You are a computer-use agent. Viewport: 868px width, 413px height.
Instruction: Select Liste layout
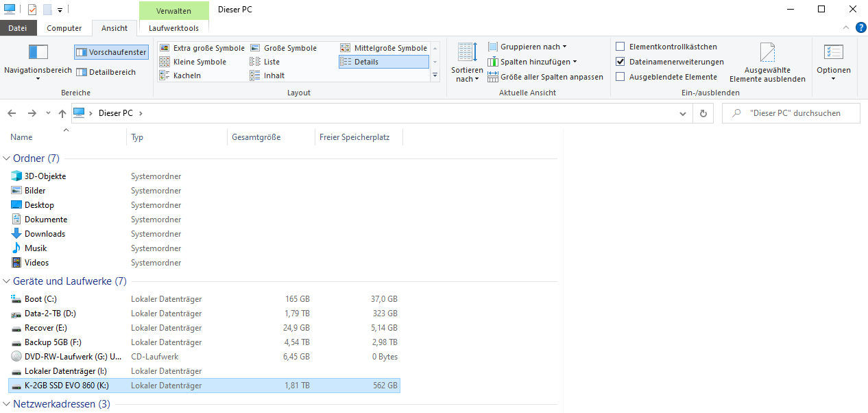pyautogui.click(x=265, y=62)
